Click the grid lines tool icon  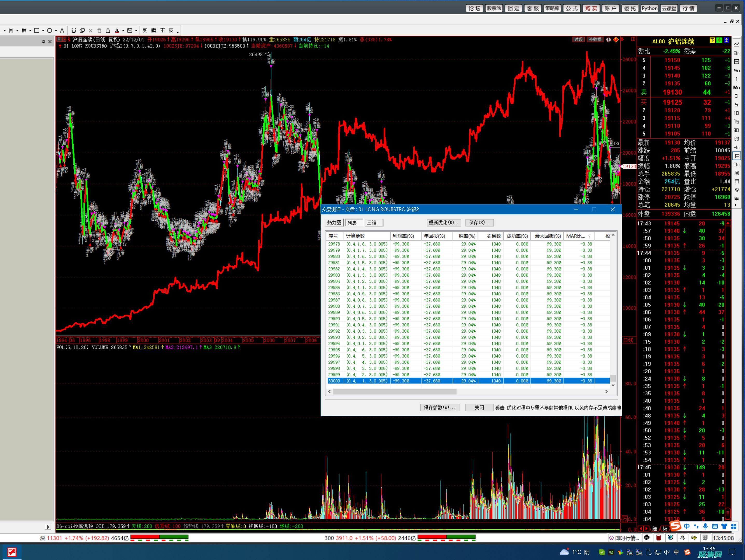pyautogui.click(x=24, y=31)
